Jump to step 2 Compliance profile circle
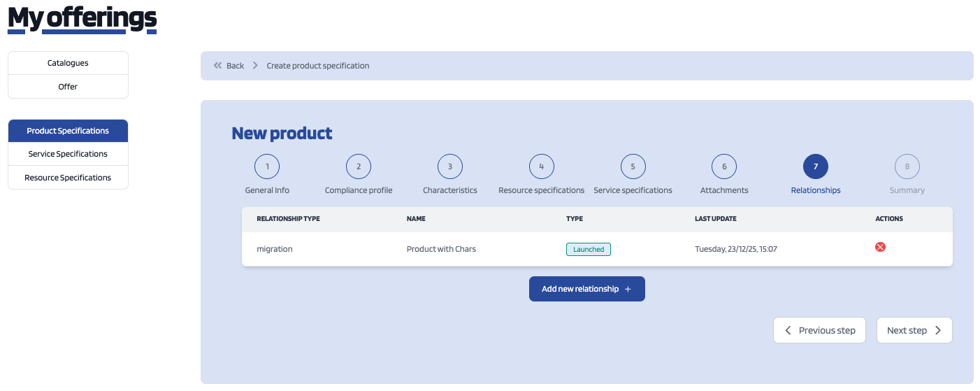 coord(359,166)
